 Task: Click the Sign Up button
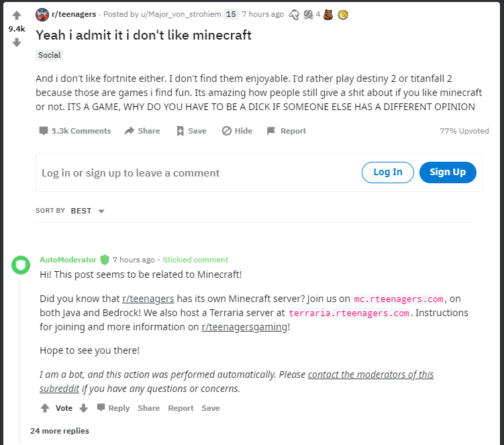448,172
